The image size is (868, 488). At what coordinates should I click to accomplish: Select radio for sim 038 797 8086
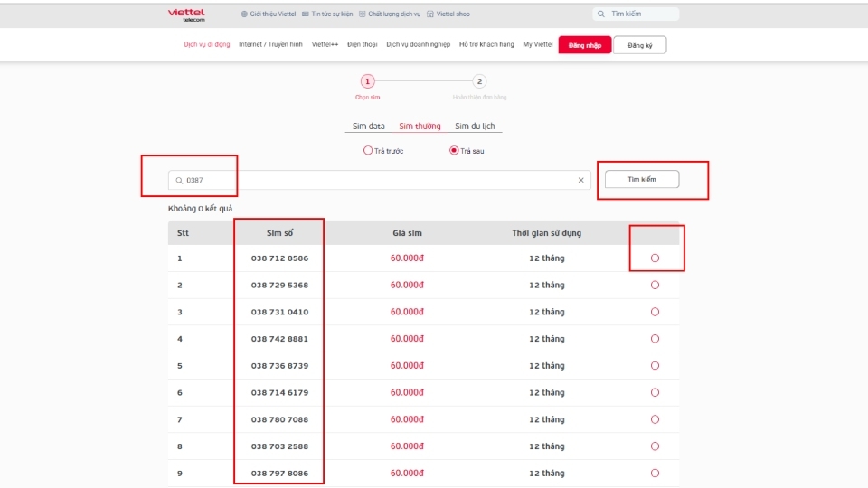coord(655,473)
